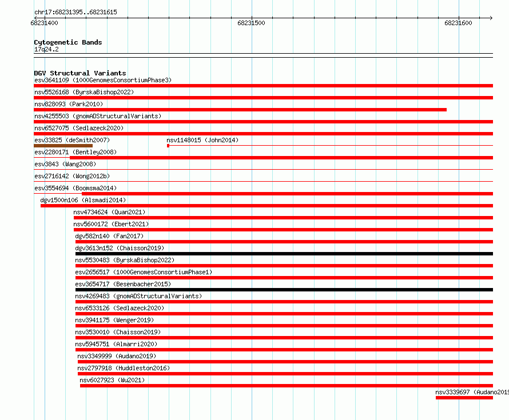The width and height of the screenshot is (509, 420).
Task: Select the 17q24.2 band label
Action: click(x=46, y=49)
